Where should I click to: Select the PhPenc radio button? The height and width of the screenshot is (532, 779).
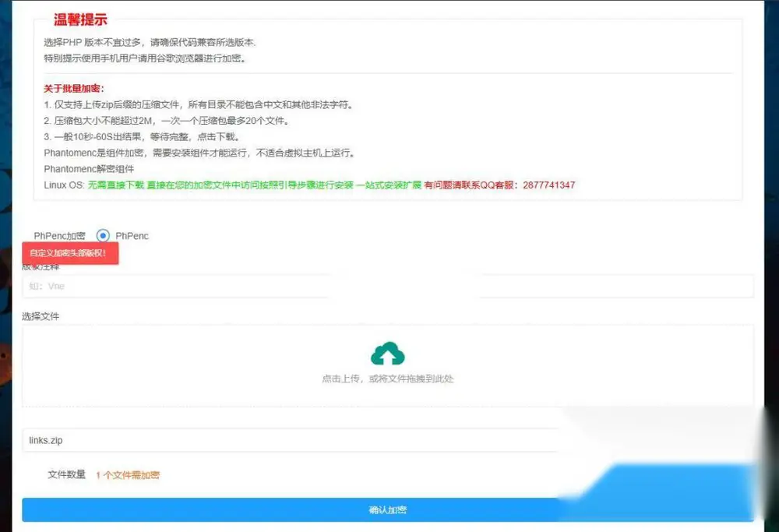(x=103, y=235)
